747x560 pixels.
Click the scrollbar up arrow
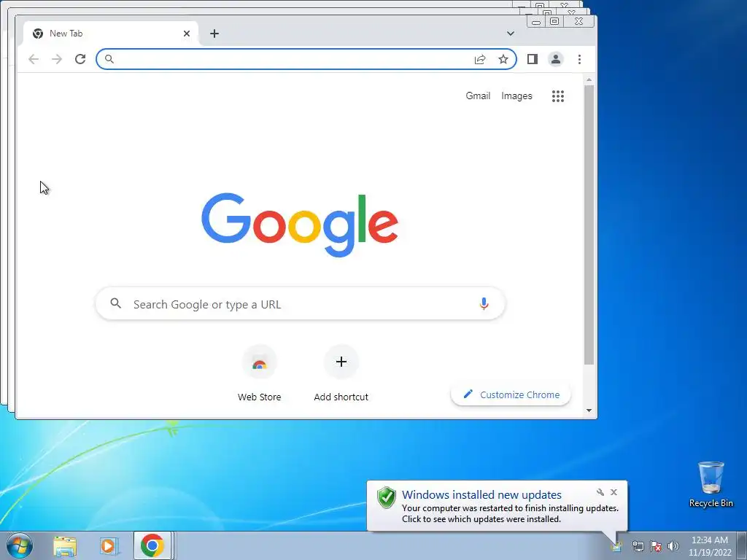tap(589, 80)
